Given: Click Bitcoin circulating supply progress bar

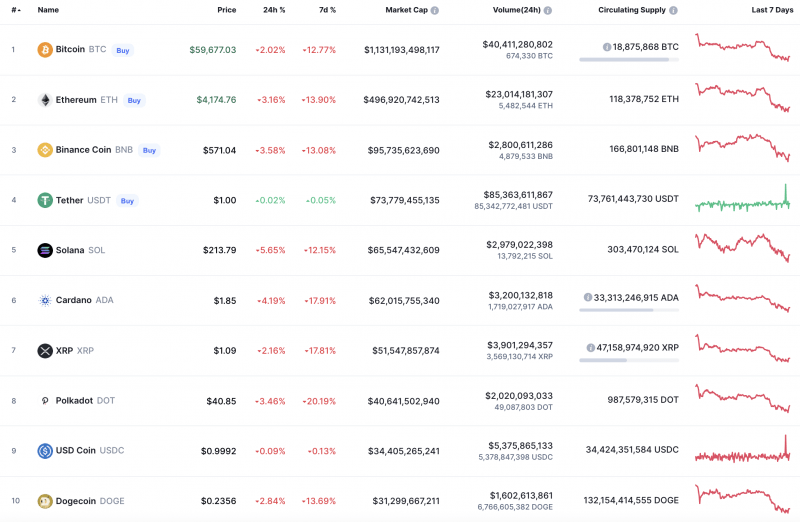Looking at the screenshot, I should (628, 60).
